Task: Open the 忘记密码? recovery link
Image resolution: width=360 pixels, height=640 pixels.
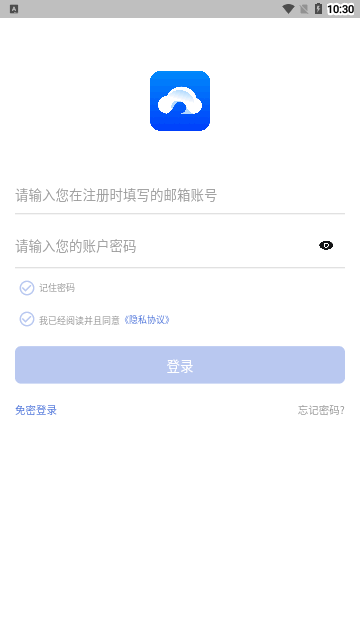Action: coord(321,410)
